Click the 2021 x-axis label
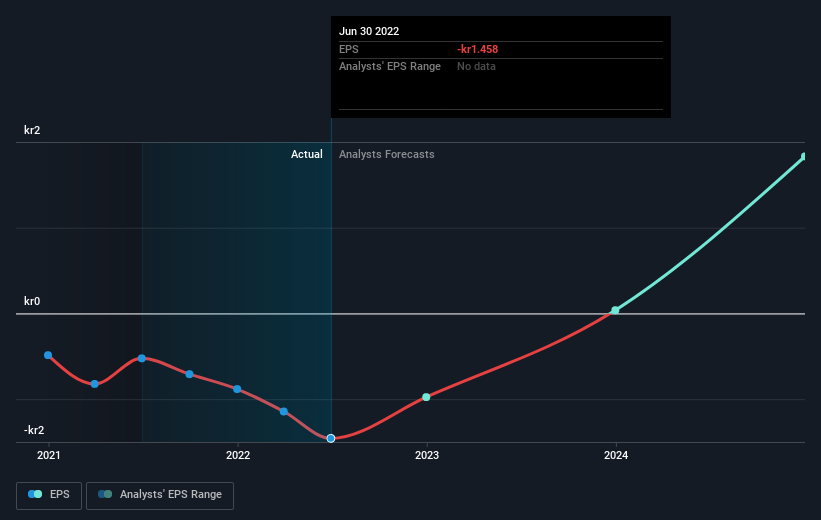The image size is (821, 520). point(49,456)
